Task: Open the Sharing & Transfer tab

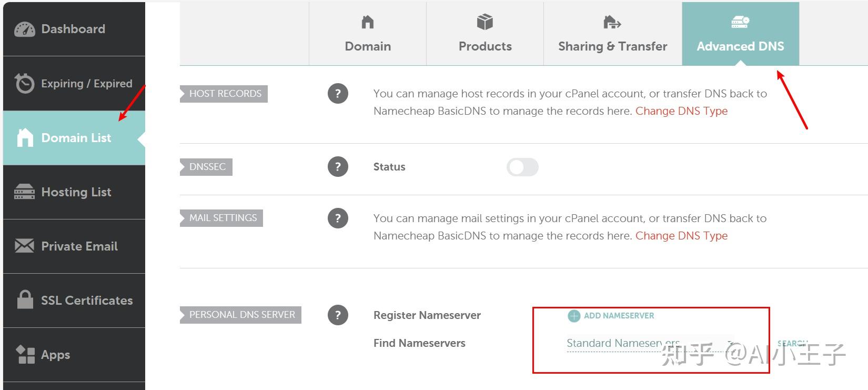Action: (x=612, y=34)
